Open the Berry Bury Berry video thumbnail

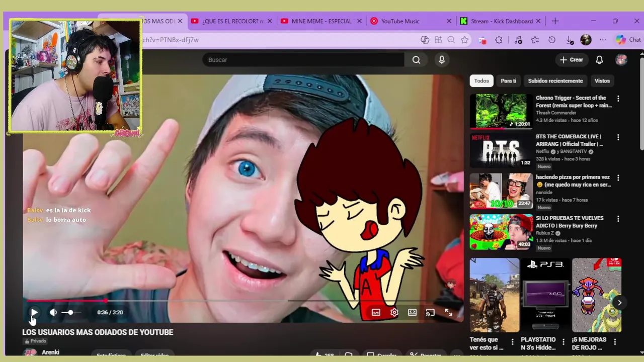coord(501,232)
